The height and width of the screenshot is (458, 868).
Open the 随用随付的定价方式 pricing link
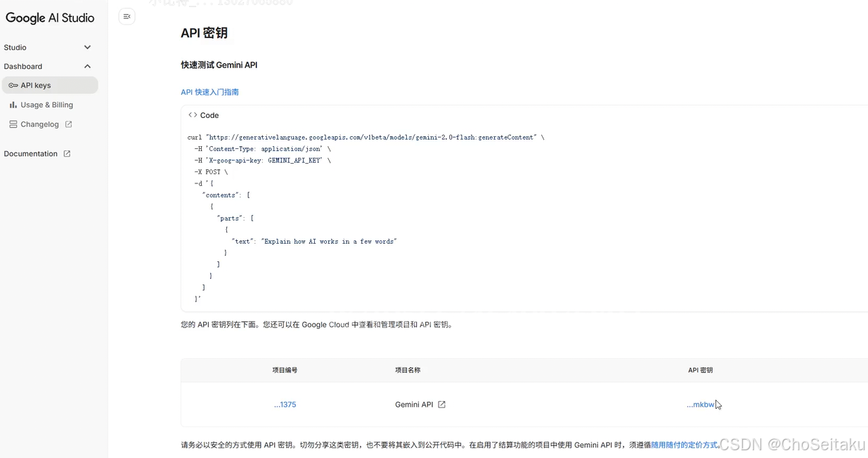pyautogui.click(x=685, y=445)
